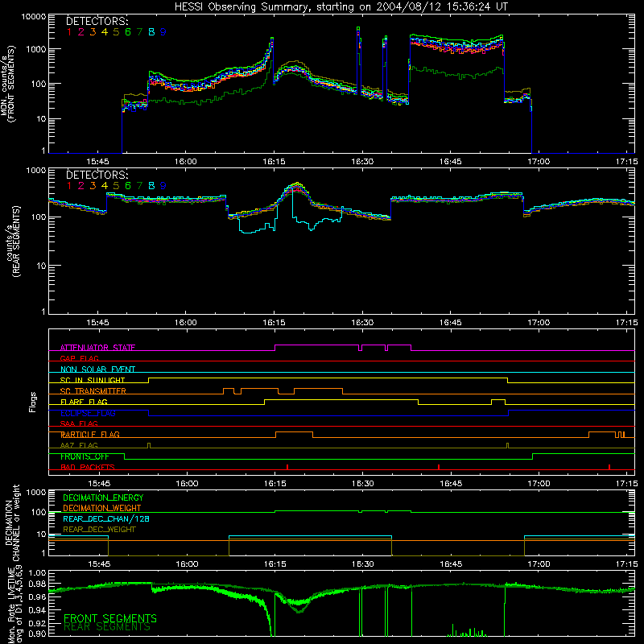This screenshot has height=644, width=644.
Task: Select the GAP_FLAG label
Action: tap(79, 358)
